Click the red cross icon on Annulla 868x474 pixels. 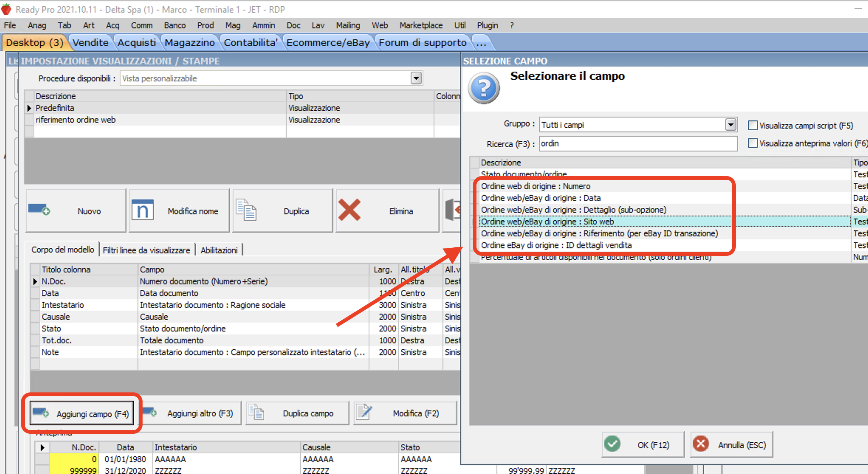coord(701,444)
